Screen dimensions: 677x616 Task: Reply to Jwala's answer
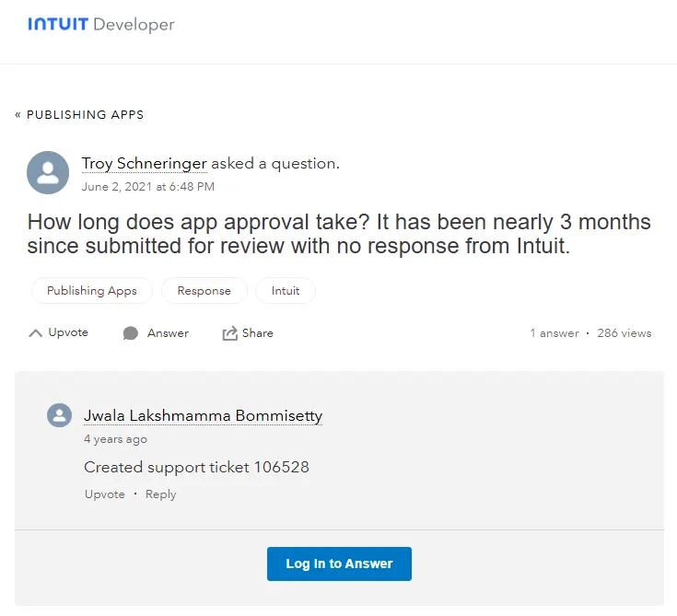coord(160,494)
